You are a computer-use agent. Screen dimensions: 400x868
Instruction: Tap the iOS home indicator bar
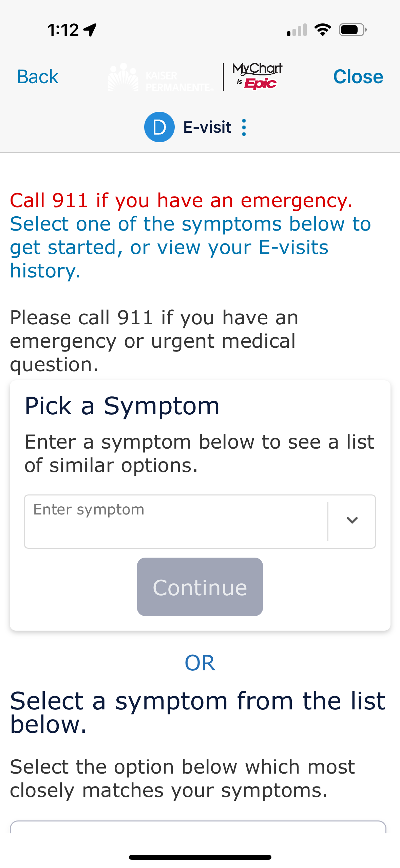(x=200, y=857)
